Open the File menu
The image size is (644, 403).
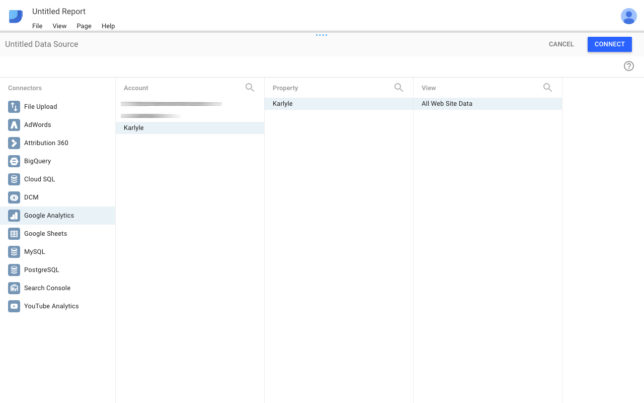(x=37, y=26)
